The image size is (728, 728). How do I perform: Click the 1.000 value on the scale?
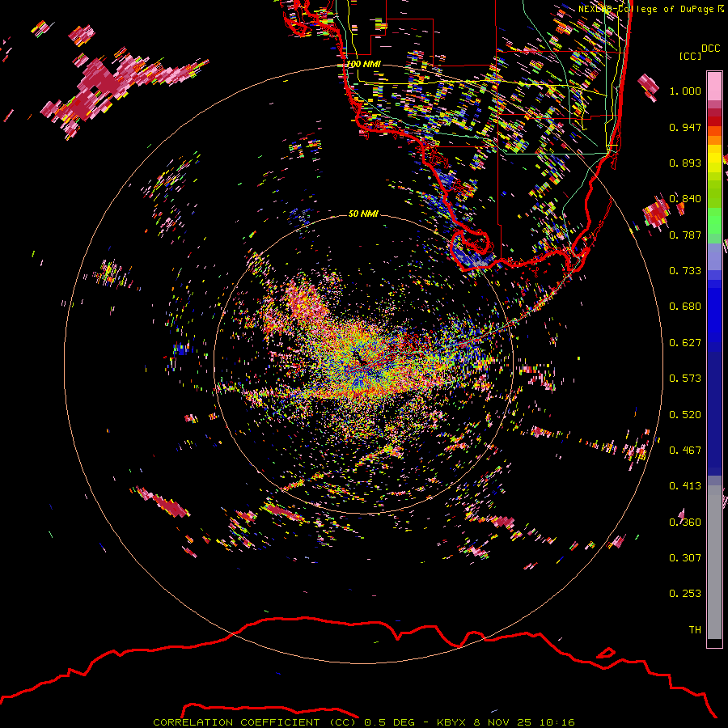coord(685,91)
